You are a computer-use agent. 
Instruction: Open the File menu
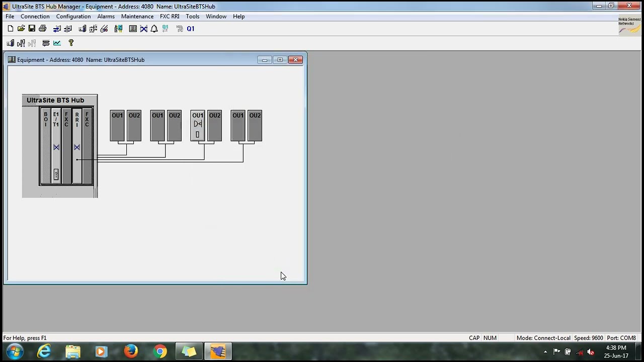coord(10,17)
